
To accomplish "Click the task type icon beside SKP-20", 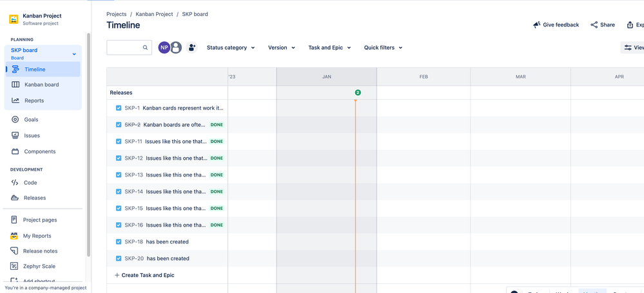I will click(119, 258).
